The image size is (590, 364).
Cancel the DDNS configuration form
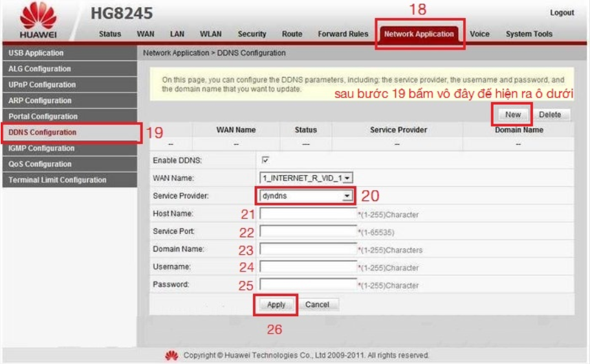click(317, 305)
